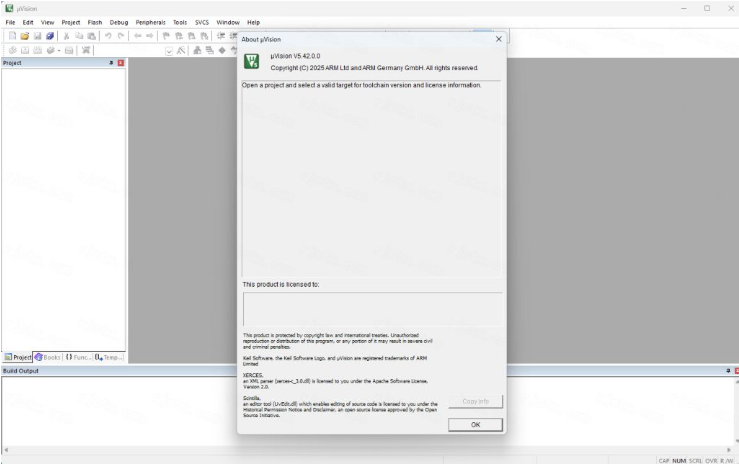This screenshot has width=739, height=465.
Task: Open the Edit menu
Action: point(28,22)
